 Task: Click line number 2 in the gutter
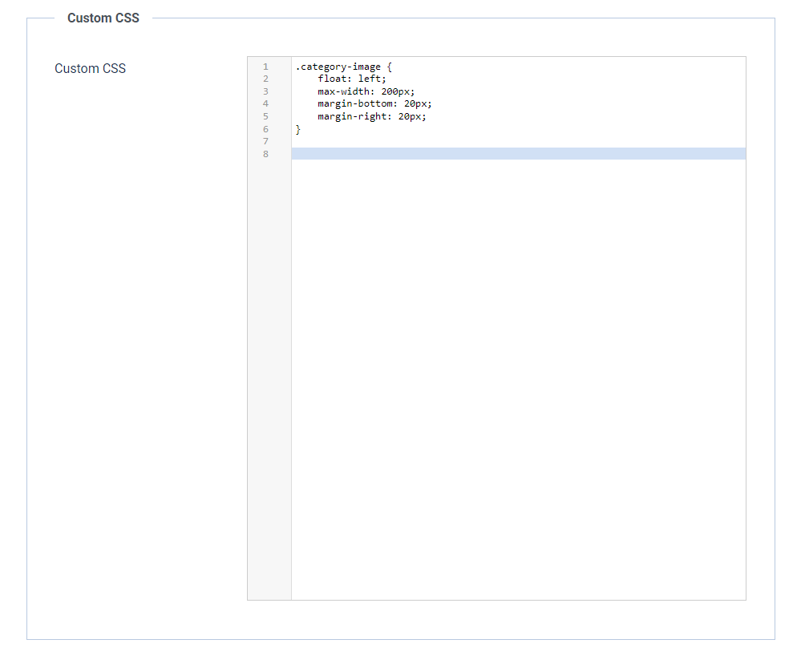coord(265,79)
